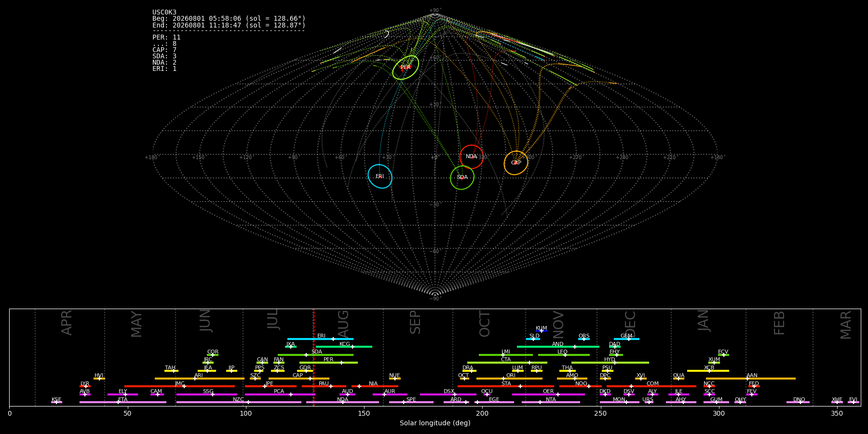Click the CAP: 7 legend entry

164,50
